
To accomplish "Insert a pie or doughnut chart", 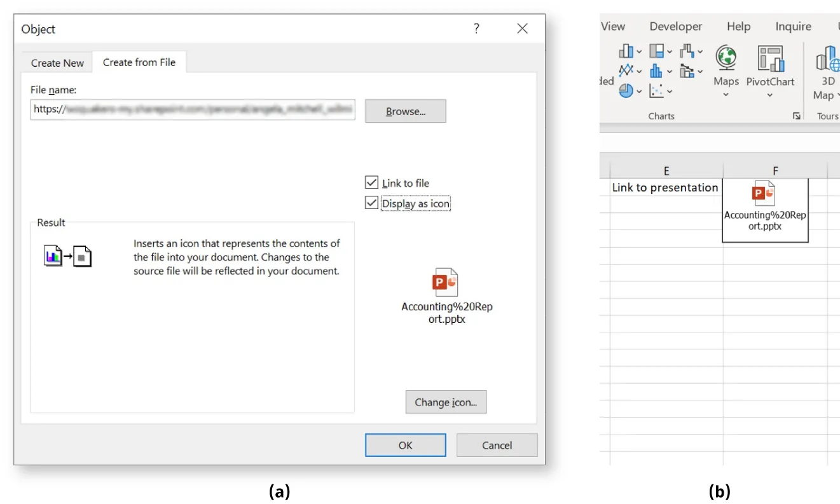I will point(626,90).
